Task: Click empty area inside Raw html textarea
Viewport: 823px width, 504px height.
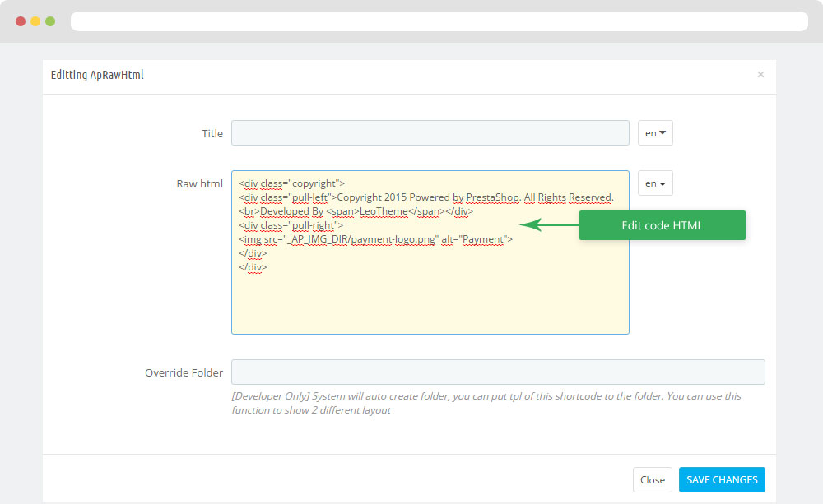Action: pos(430,303)
